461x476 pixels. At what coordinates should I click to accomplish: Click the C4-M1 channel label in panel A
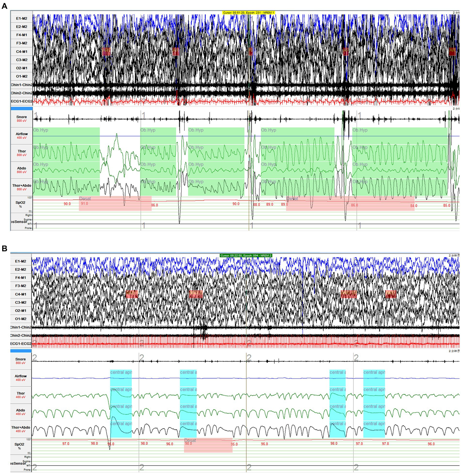coord(22,51)
